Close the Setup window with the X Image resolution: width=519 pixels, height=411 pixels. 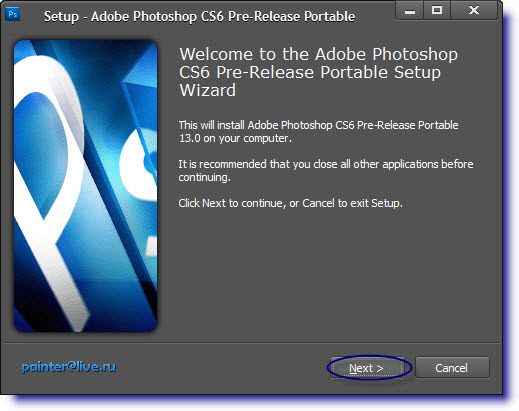[474, 11]
